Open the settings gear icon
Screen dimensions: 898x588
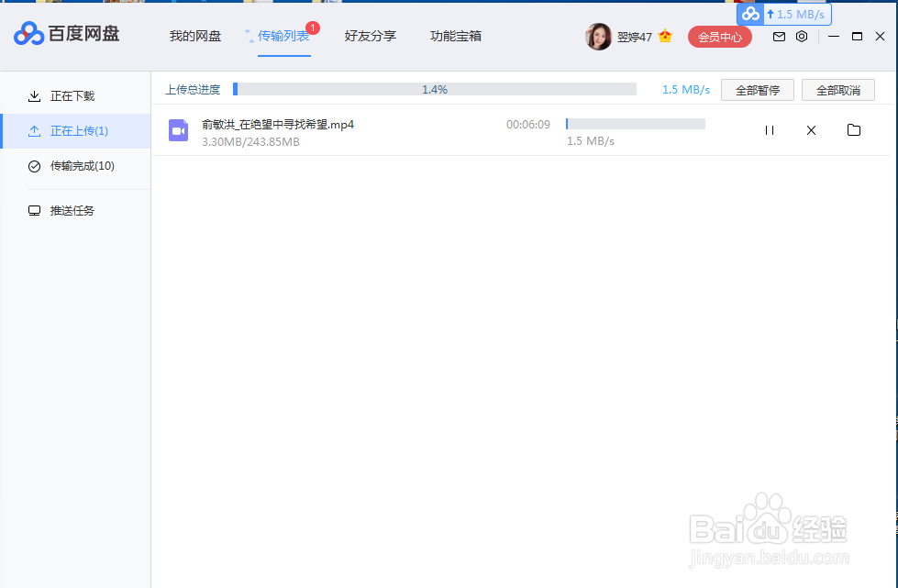point(802,36)
